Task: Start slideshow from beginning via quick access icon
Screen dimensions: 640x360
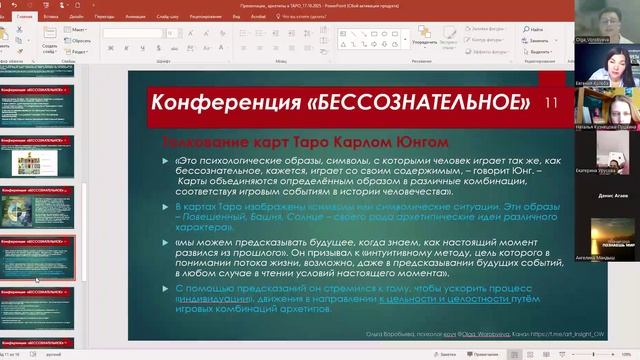Action: [46, 5]
